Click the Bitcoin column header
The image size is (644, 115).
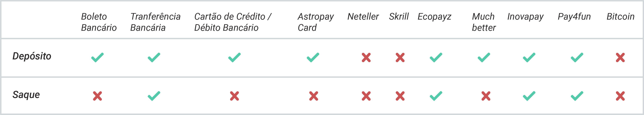pyautogui.click(x=621, y=16)
